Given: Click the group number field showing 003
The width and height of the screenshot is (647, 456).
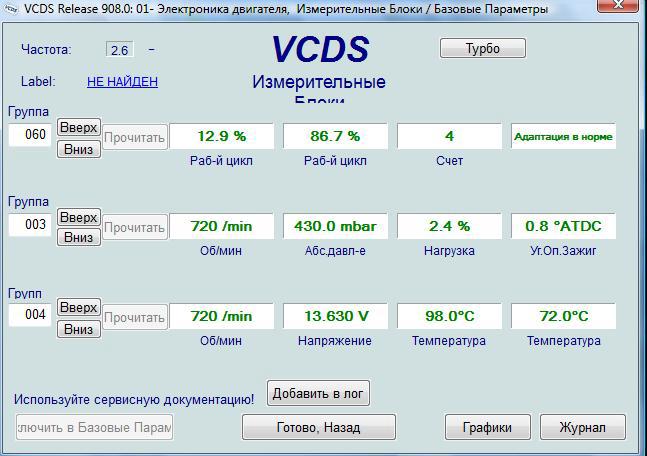Looking at the screenshot, I should click(x=29, y=226).
